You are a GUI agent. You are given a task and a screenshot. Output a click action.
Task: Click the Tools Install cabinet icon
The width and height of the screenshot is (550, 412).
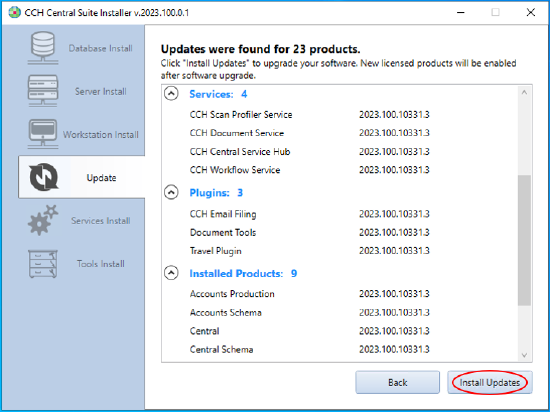click(x=43, y=264)
